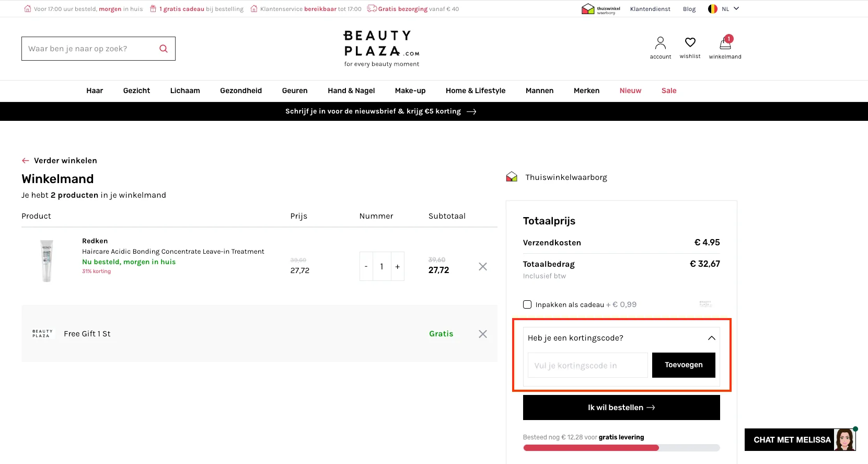Click the Gratis label on Free Gift row
The height and width of the screenshot is (464, 868).
pos(441,334)
